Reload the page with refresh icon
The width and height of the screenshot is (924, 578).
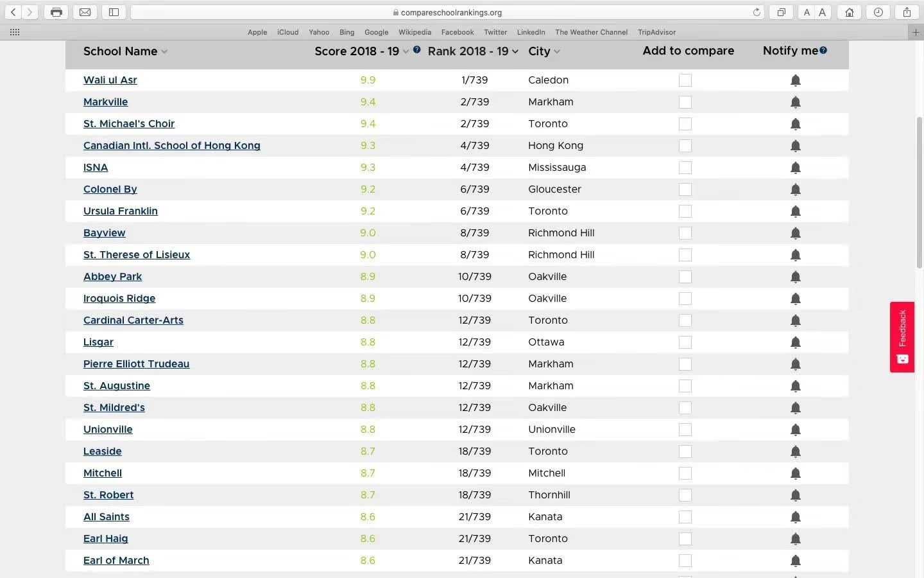pyautogui.click(x=757, y=12)
